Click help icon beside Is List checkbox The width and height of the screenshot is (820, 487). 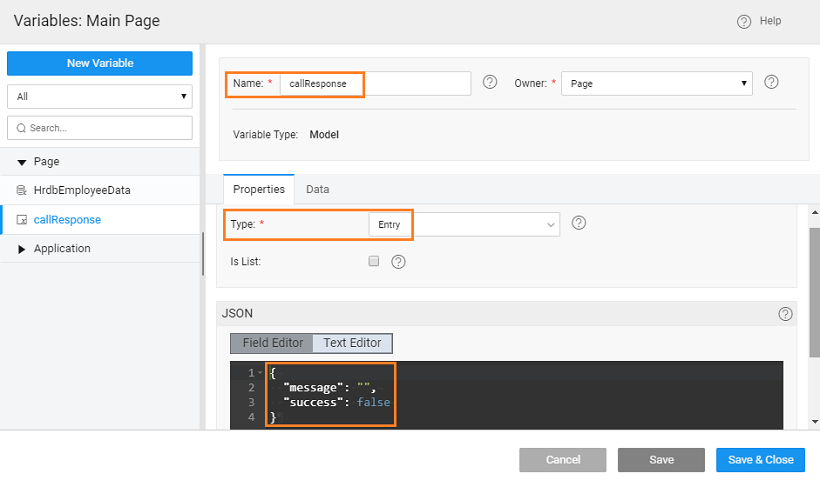(398, 262)
